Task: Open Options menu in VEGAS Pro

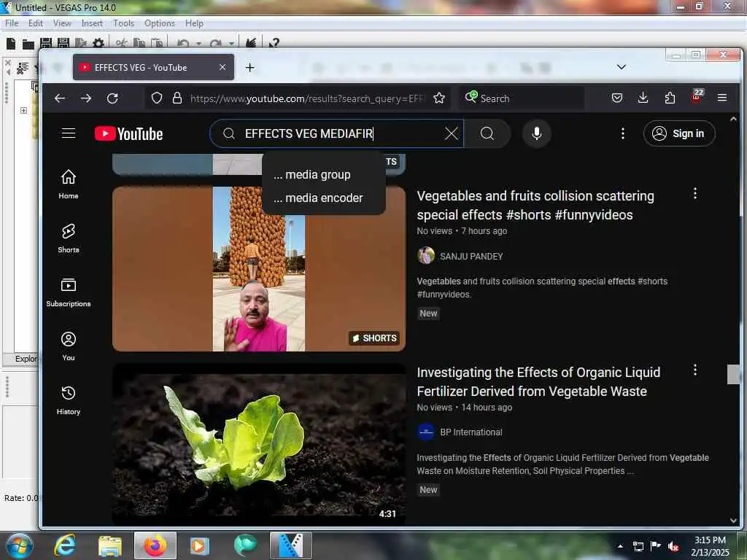Action: click(x=160, y=23)
